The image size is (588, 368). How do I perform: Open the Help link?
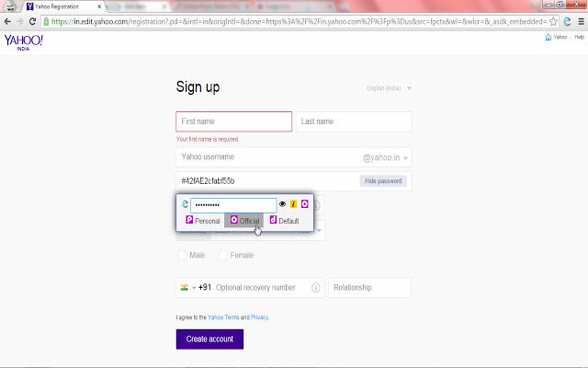click(x=580, y=37)
